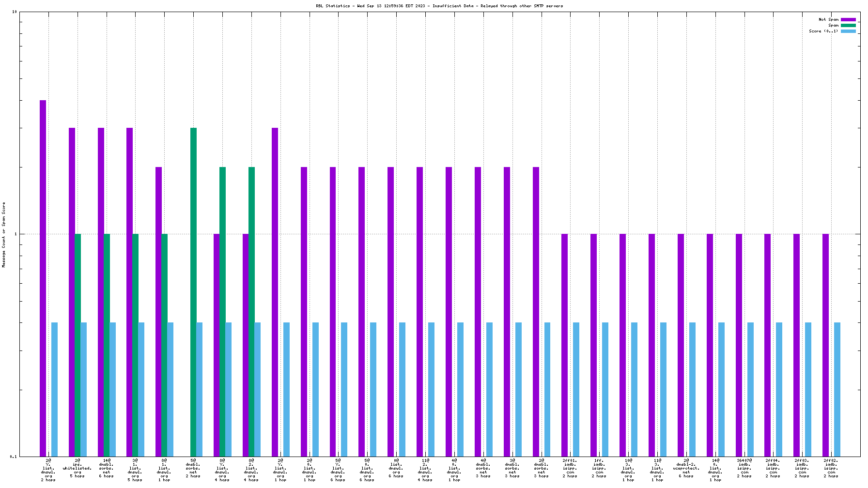Viewport: 868px width, 488px height.
Task: Click the '8@ 1.list.dnswl.org 1 hop' label
Action: coord(164,470)
